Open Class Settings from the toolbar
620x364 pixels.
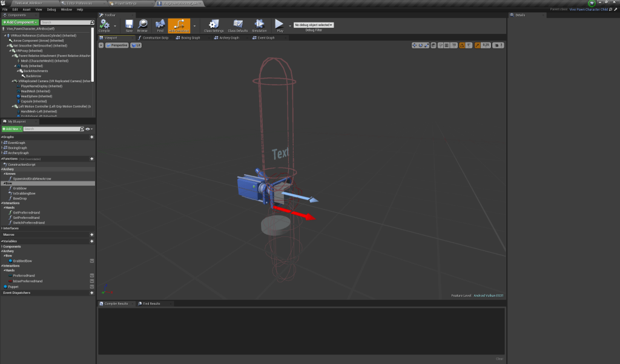pos(213,25)
